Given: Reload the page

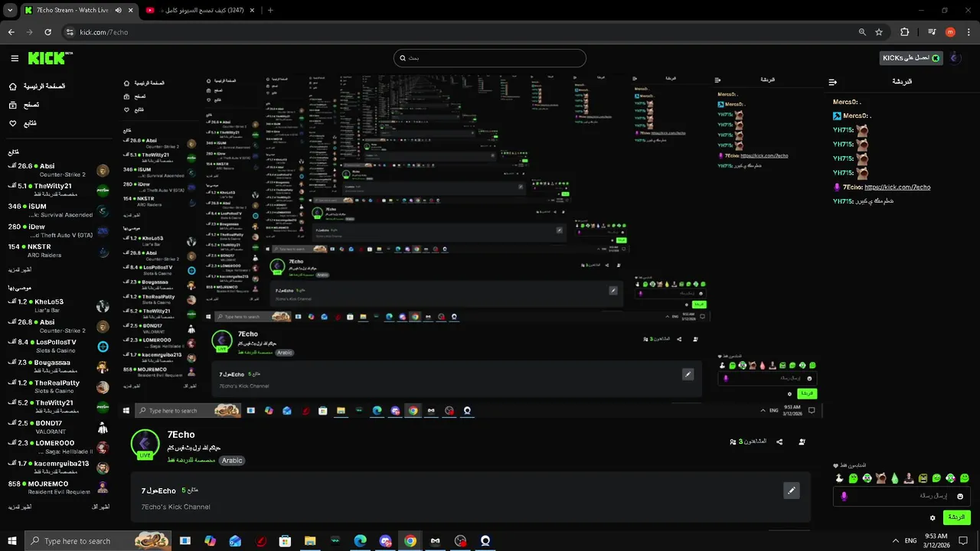Looking at the screenshot, I should [x=47, y=32].
